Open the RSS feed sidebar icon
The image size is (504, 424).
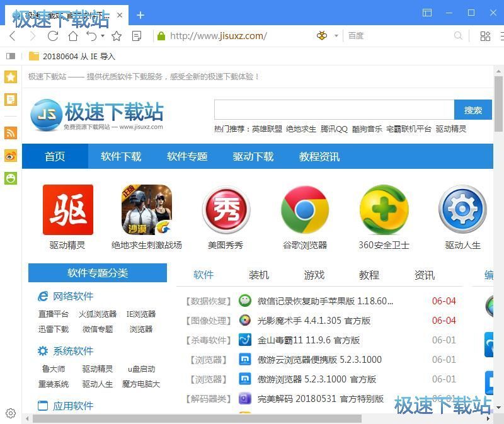click(x=11, y=133)
